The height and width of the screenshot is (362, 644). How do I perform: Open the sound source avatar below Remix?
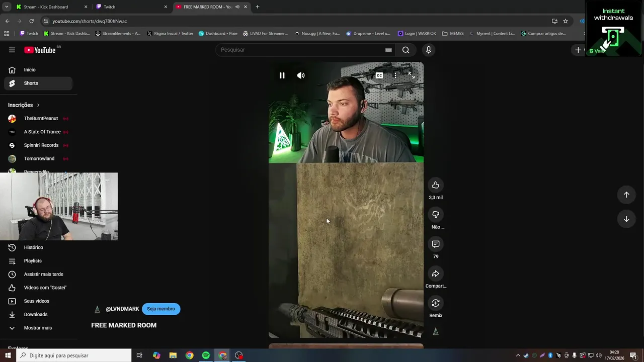[436, 331]
